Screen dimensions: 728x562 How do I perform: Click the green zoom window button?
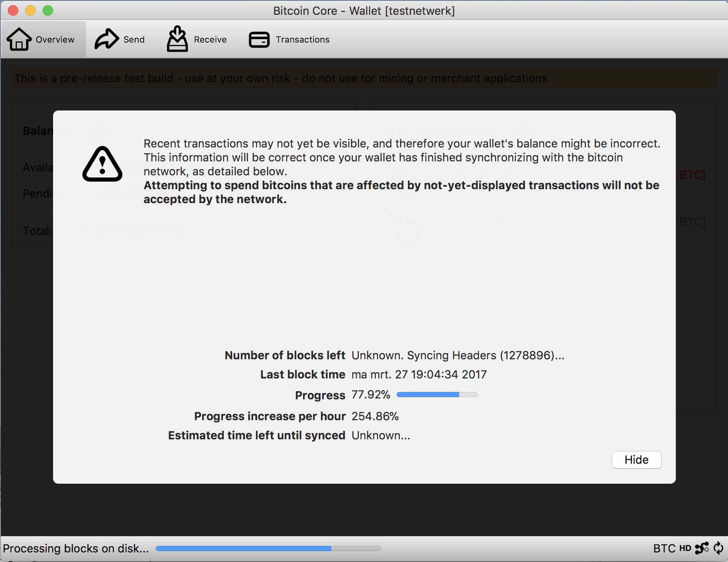pos(48,10)
